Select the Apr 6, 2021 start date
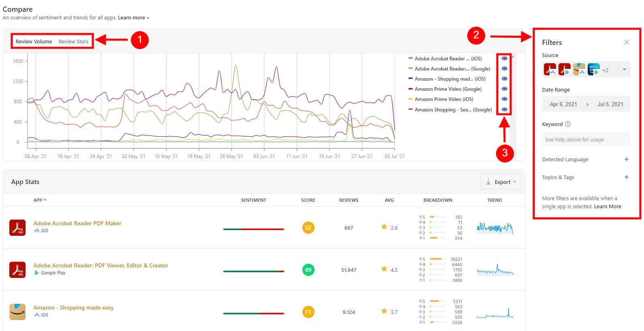644x331 pixels. pyautogui.click(x=563, y=104)
